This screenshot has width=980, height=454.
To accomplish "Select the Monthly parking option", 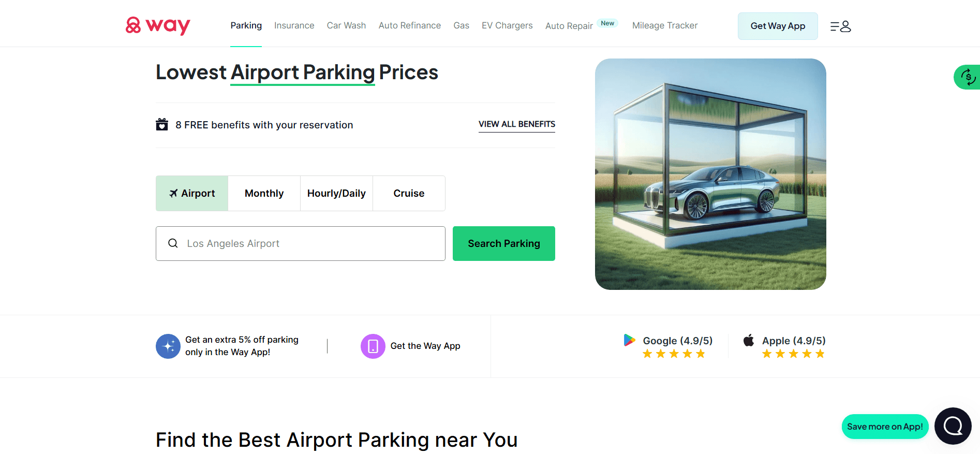I will 264,193.
